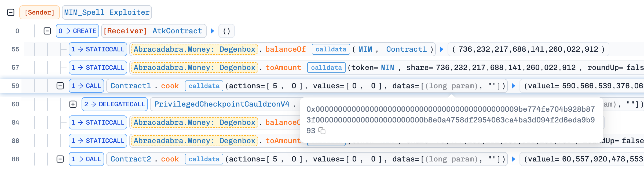
Task: Click the toAmount function on row 57
Action: pyautogui.click(x=283, y=68)
